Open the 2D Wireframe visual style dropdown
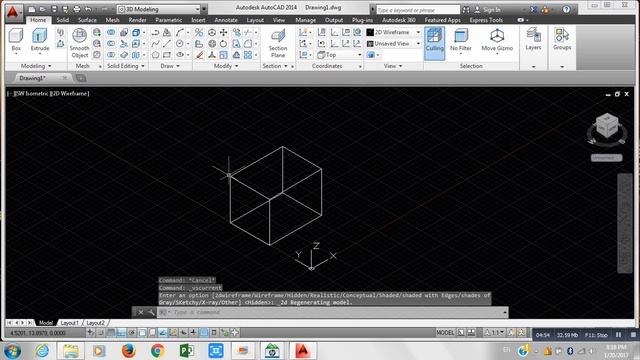Image resolution: width=640 pixels, height=360 pixels. click(x=393, y=32)
